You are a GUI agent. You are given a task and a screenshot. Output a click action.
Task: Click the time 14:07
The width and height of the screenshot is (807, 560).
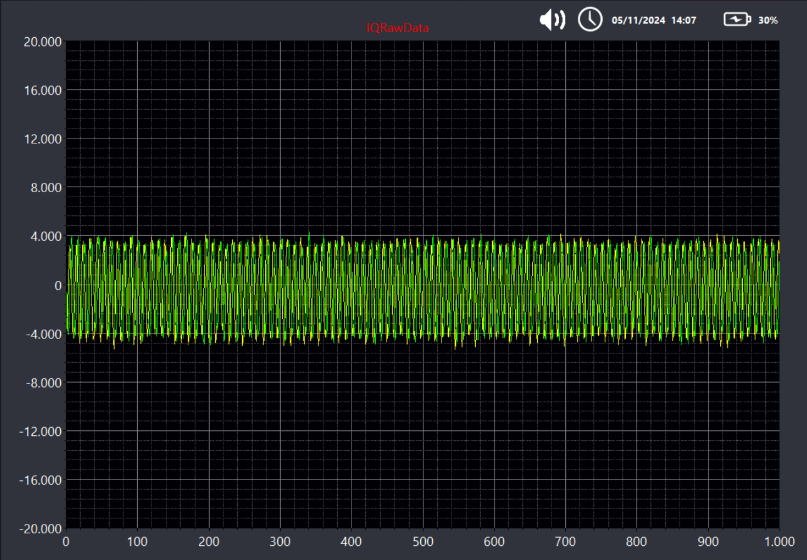click(683, 20)
